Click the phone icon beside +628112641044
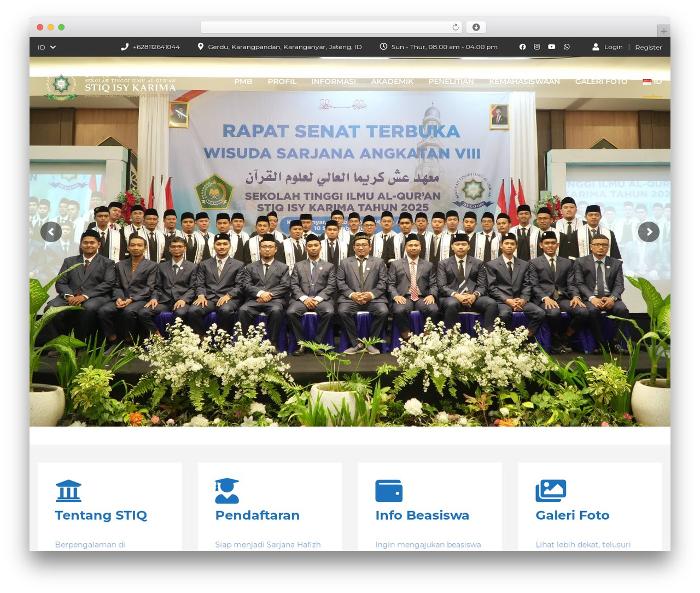This screenshot has width=700, height=593. [x=125, y=47]
